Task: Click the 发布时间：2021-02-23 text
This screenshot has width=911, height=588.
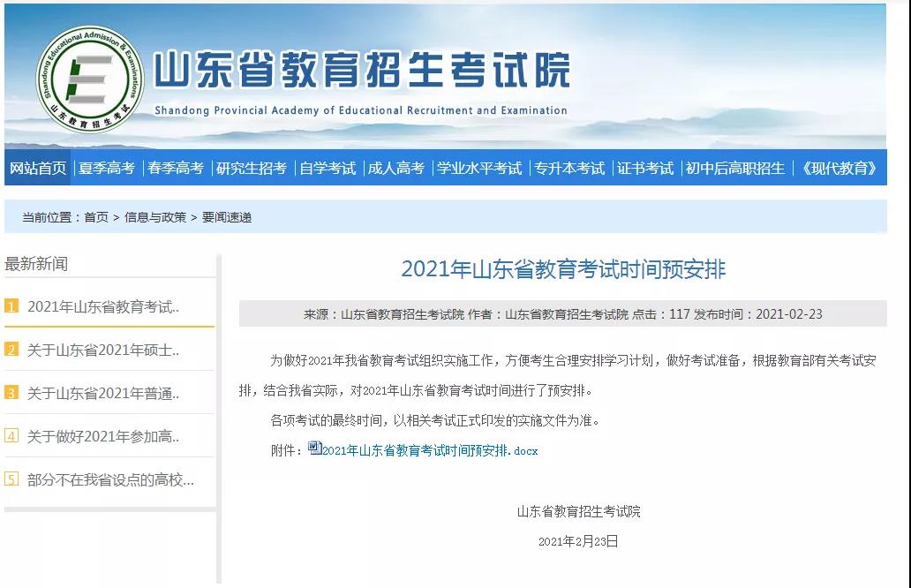Action: (758, 314)
